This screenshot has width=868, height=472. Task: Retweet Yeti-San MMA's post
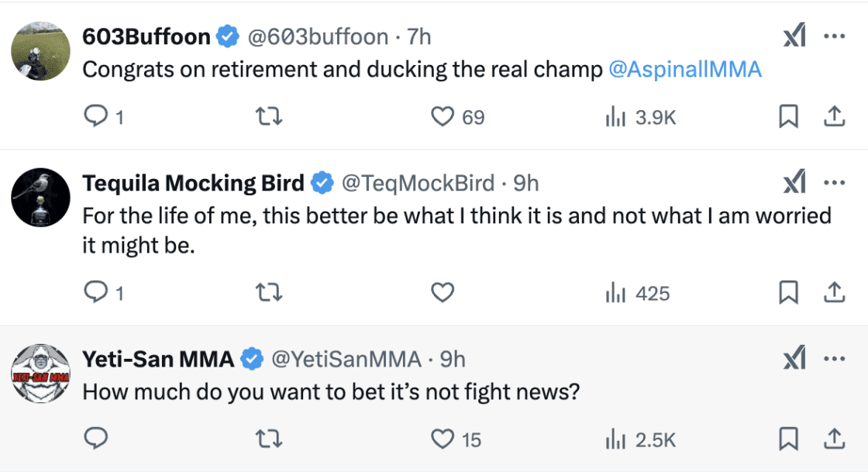click(269, 439)
